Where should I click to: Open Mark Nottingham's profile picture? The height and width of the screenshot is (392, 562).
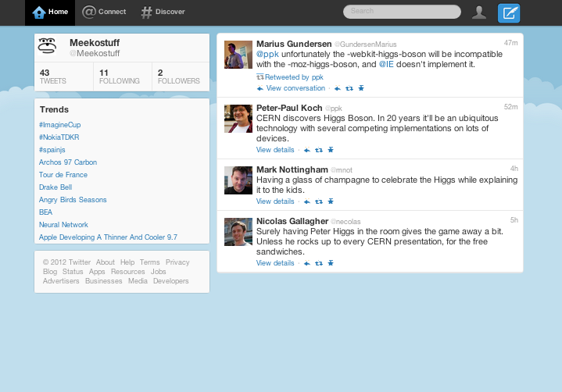238,180
